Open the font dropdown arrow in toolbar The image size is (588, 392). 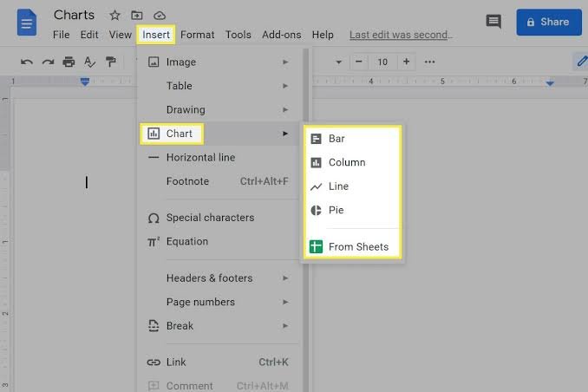pos(338,62)
